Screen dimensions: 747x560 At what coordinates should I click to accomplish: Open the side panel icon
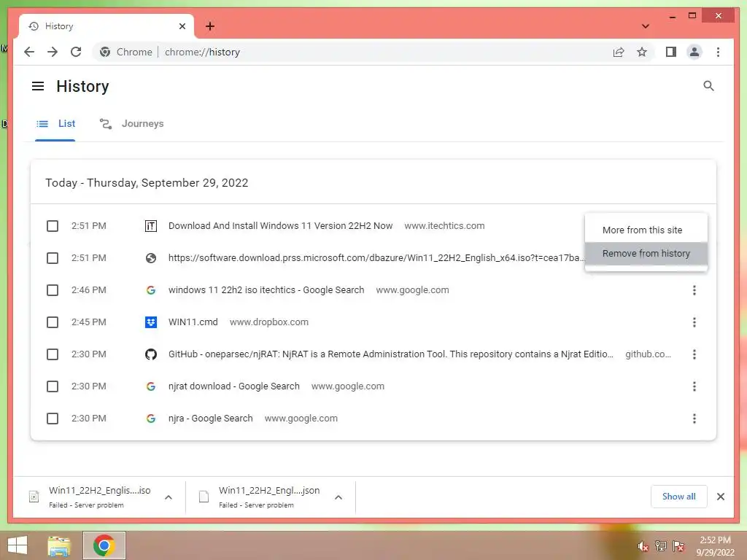[x=671, y=52]
